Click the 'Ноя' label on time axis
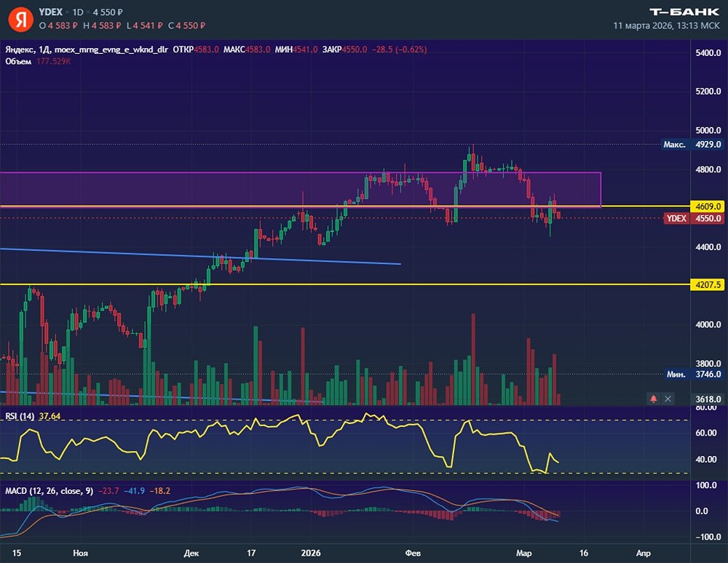This screenshot has height=563, width=728. 80,553
